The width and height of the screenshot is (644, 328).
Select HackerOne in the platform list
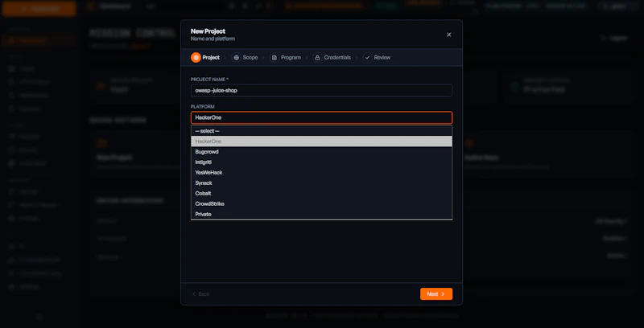pyautogui.click(x=321, y=141)
